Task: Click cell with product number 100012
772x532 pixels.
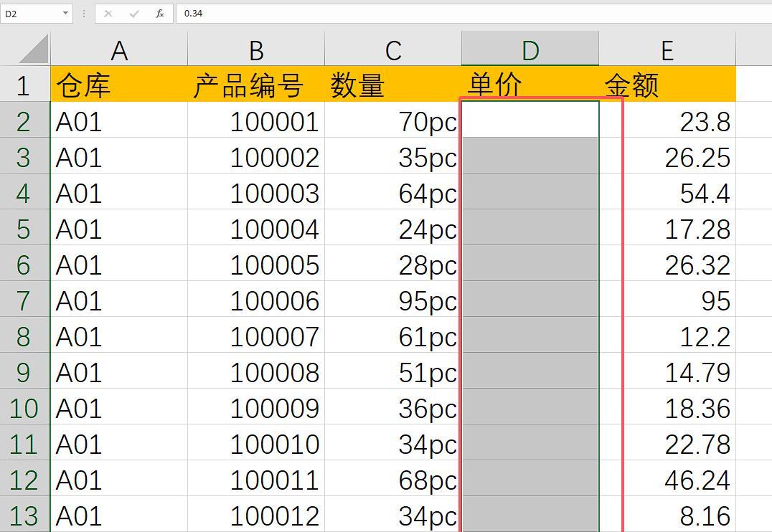Action: [x=256, y=515]
